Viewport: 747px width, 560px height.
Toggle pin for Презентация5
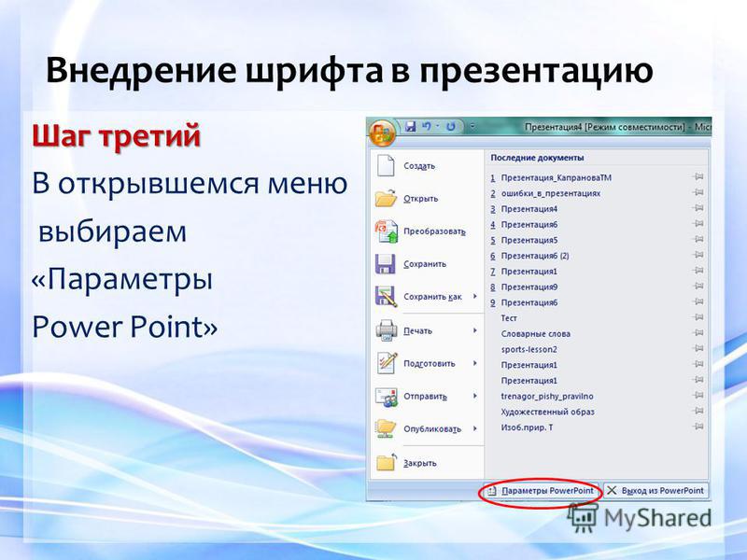[x=698, y=240]
